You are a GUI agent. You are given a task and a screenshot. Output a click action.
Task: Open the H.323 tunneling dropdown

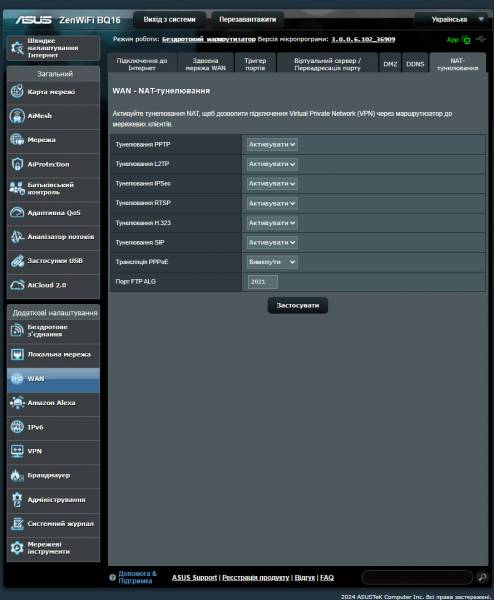pos(272,223)
